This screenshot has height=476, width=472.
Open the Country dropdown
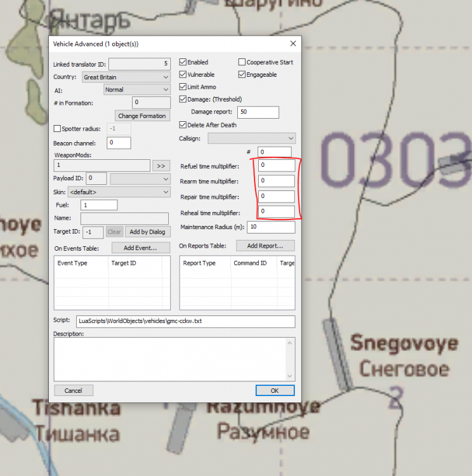tap(126, 77)
